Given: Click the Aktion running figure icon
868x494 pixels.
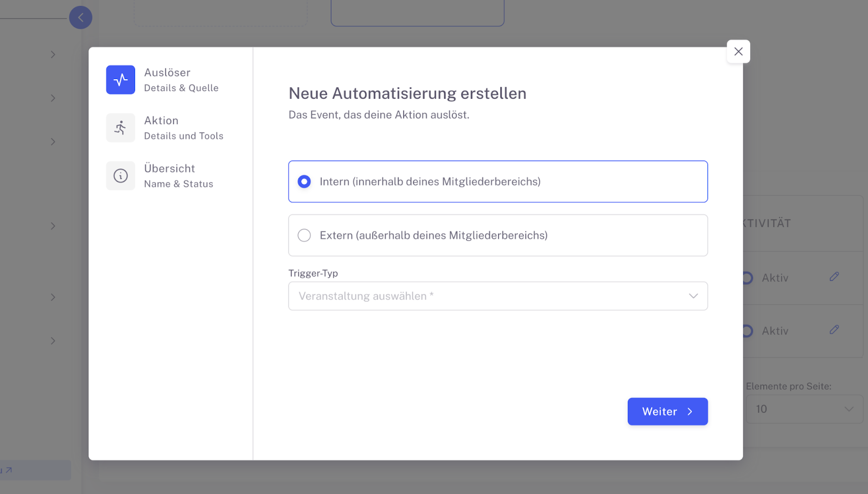Looking at the screenshot, I should (120, 128).
